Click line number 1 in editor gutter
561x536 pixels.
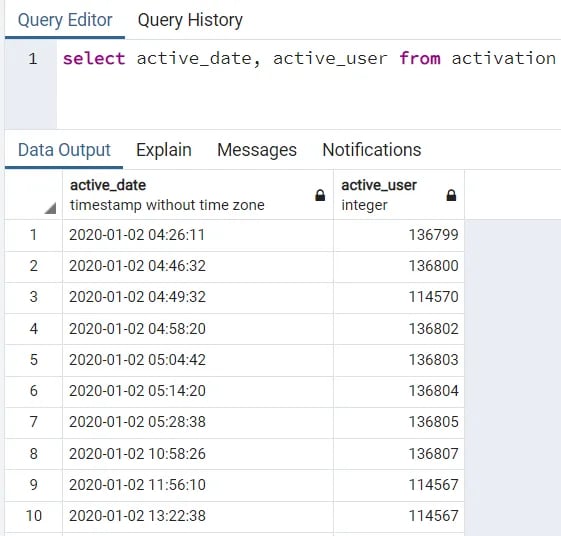click(33, 59)
